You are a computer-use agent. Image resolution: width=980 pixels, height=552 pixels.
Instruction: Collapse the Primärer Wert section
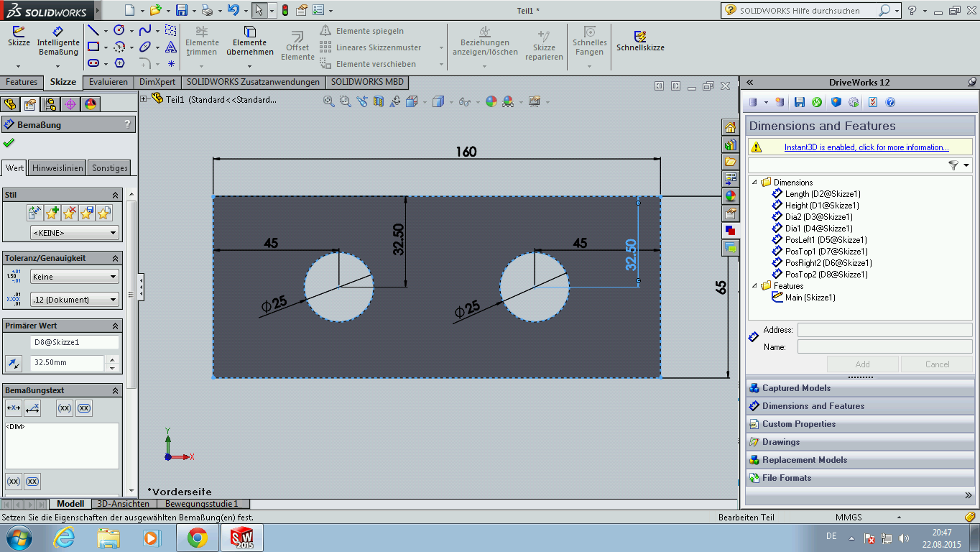[x=115, y=326]
